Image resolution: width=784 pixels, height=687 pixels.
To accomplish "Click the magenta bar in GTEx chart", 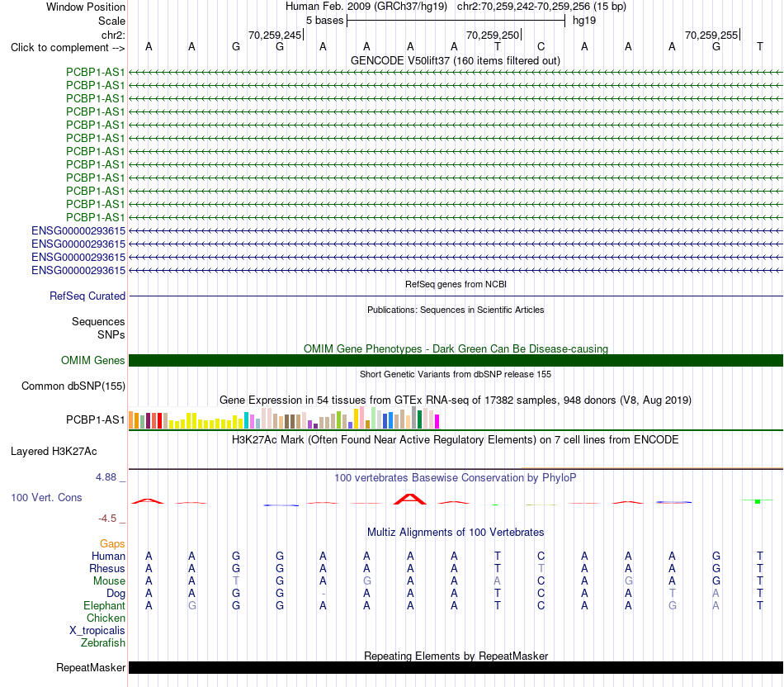I will point(437,421).
